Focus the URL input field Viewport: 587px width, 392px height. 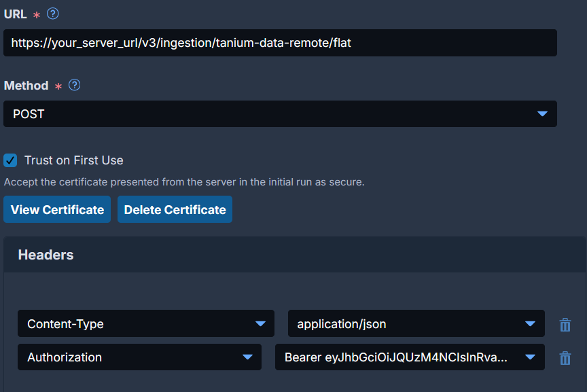(x=280, y=43)
